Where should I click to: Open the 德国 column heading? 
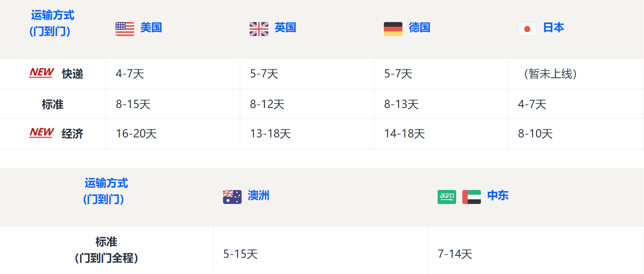point(419,27)
